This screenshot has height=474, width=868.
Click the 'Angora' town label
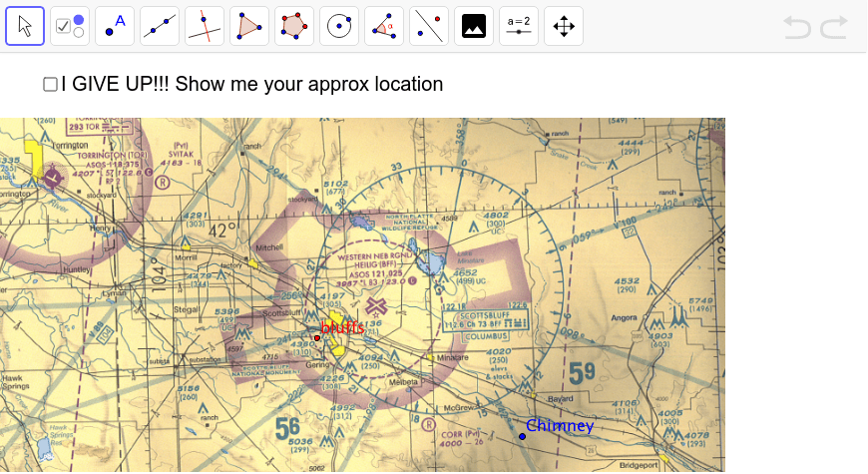coord(624,318)
